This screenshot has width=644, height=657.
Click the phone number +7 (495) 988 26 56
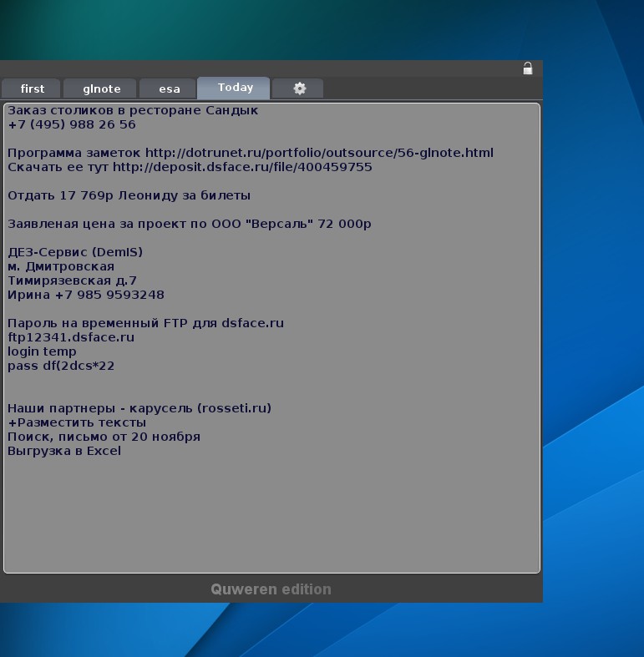[72, 124]
